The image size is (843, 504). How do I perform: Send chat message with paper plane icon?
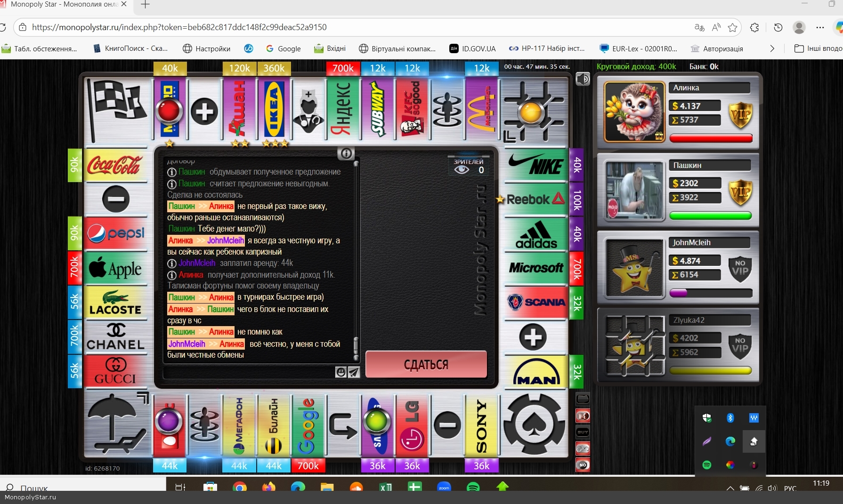(x=353, y=372)
